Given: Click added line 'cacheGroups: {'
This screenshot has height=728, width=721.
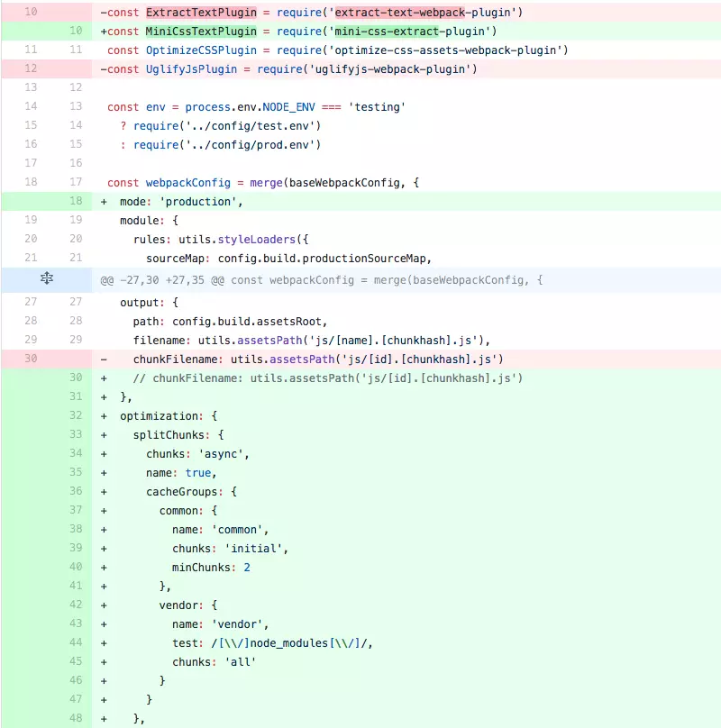Looking at the screenshot, I should (169, 492).
